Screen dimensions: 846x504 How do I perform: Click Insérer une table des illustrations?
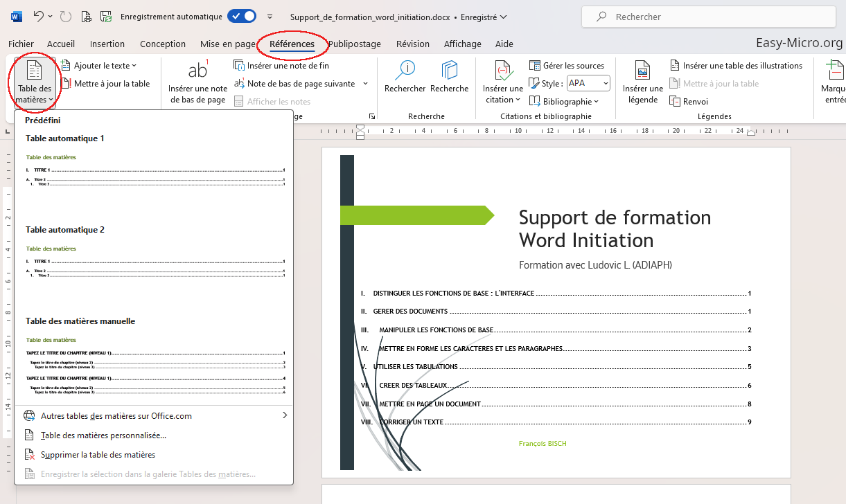[736, 65]
